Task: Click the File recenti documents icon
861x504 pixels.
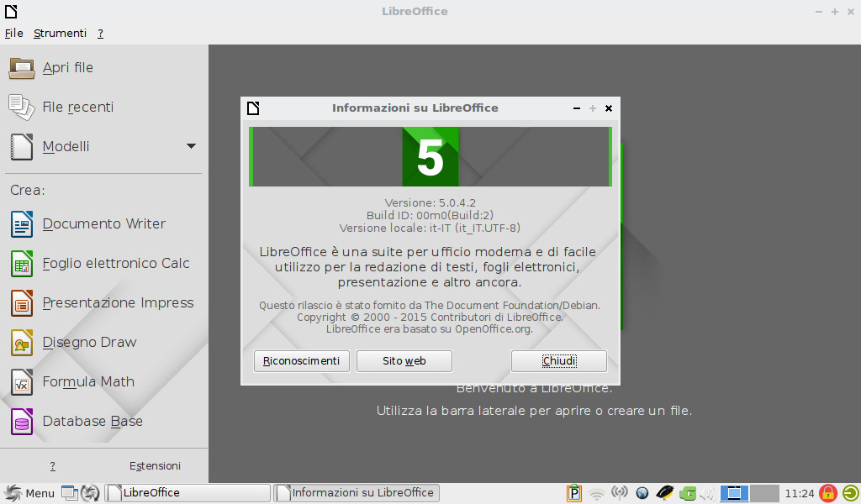Action: 21,107
